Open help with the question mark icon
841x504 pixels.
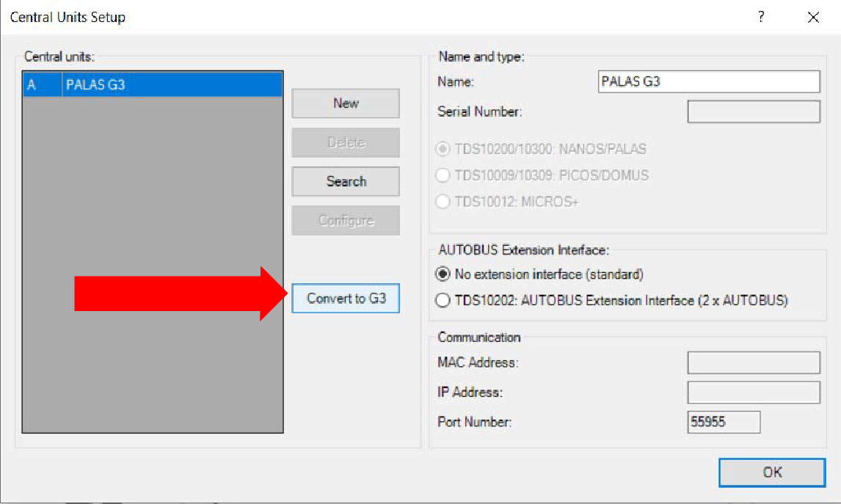[x=761, y=17]
